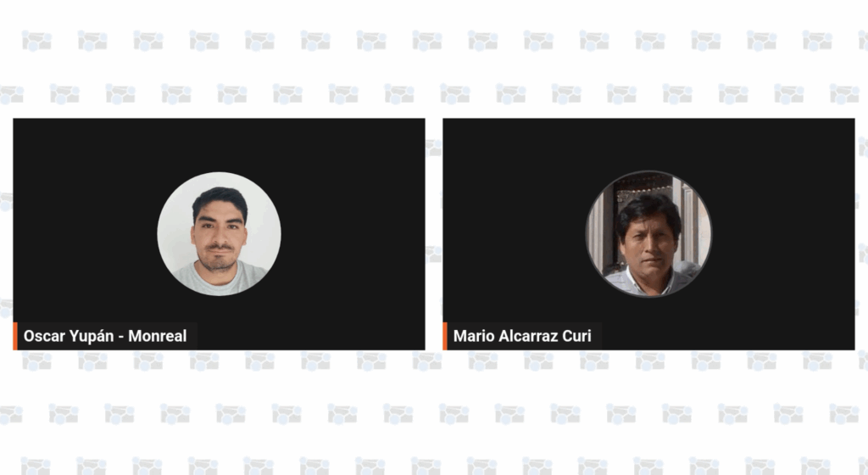The width and height of the screenshot is (868, 475).
Task: Click the orange bar beside Mario's name
Action: 445,336
